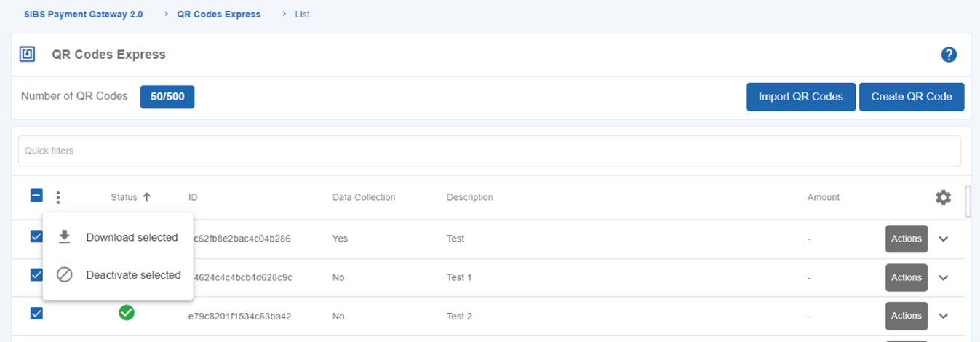Choose Download selected from the menu
The height and width of the screenshot is (342, 980).
tap(132, 237)
